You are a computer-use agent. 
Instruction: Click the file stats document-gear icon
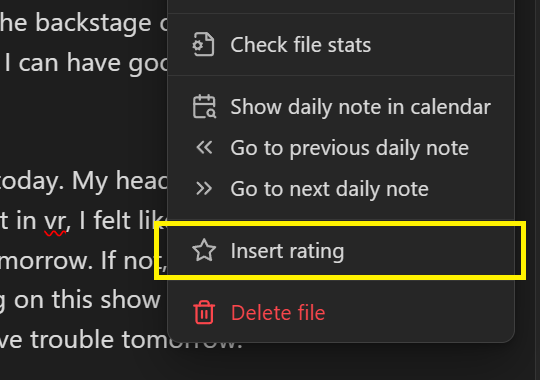(x=204, y=44)
